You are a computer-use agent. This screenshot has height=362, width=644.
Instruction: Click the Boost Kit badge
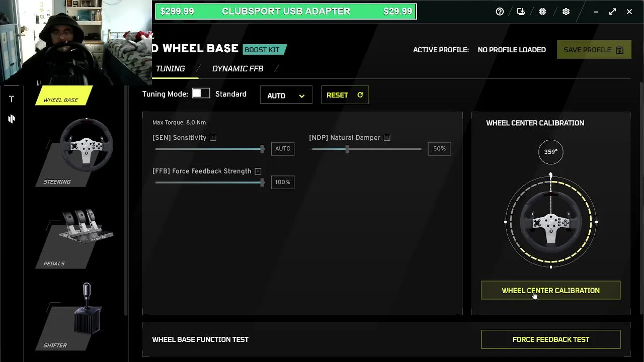tap(264, 50)
